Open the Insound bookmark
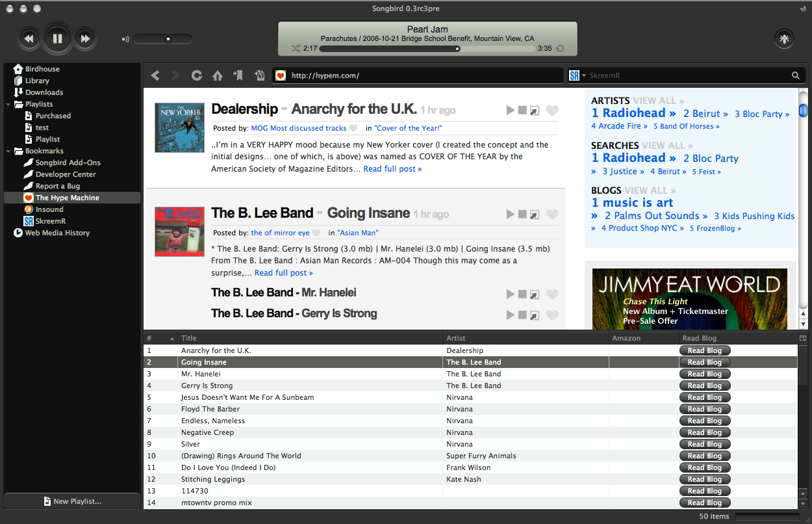Viewport: 812px width, 524px height. [49, 209]
